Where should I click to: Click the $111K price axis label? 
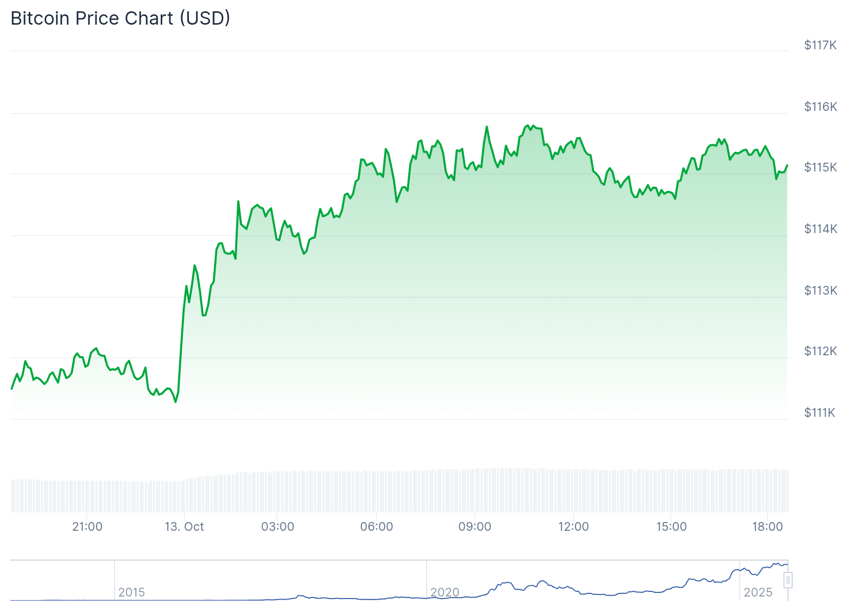(820, 413)
